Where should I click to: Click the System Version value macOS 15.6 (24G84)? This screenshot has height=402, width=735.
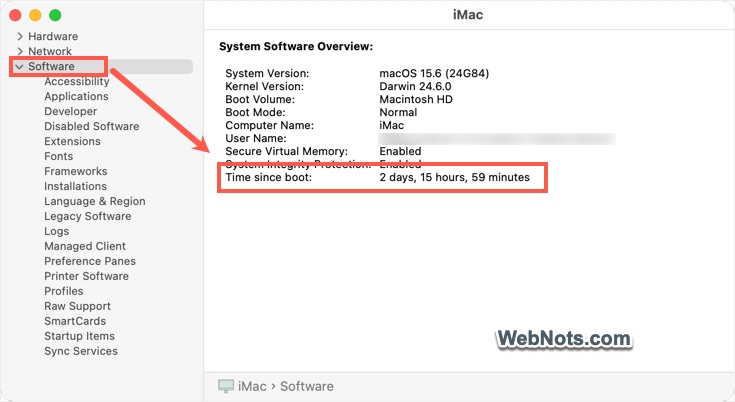pyautogui.click(x=434, y=73)
